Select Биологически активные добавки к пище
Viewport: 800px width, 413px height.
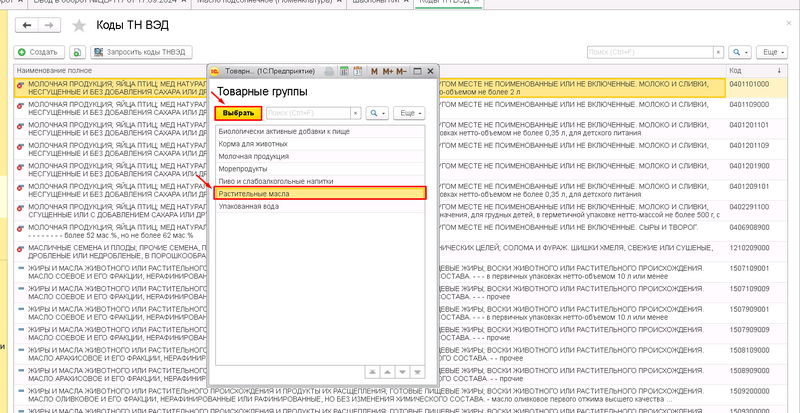(x=320, y=131)
